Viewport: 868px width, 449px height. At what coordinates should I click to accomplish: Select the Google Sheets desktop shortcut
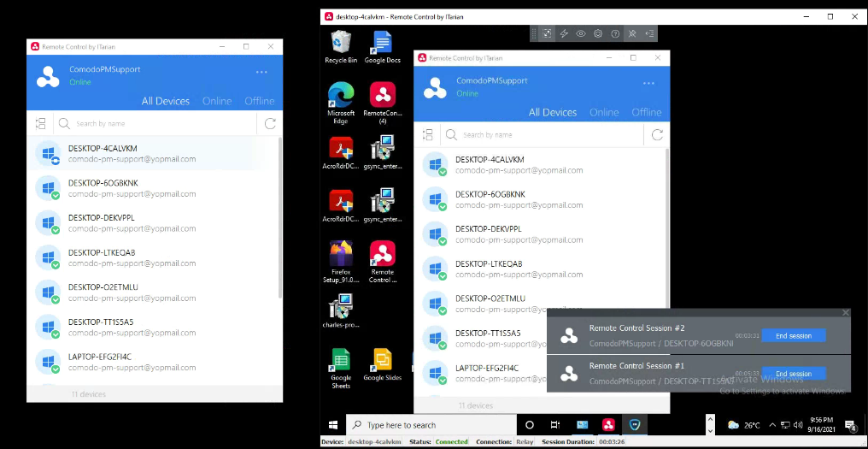341,369
